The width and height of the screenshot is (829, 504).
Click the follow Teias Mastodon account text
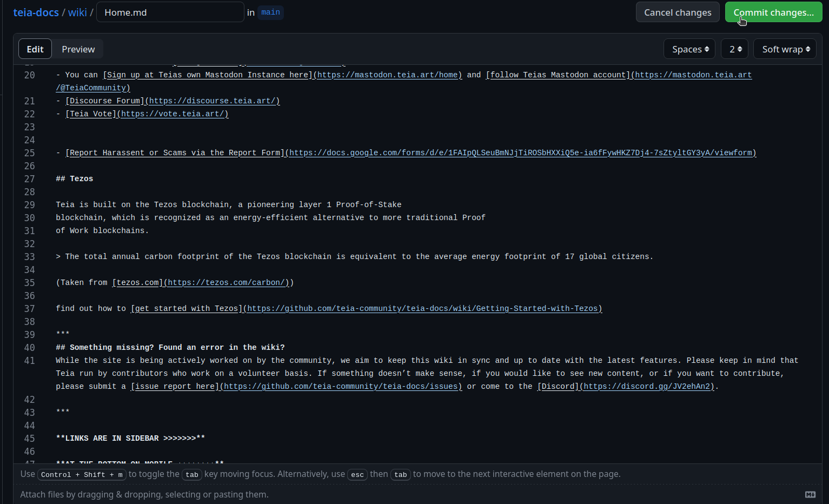pyautogui.click(x=558, y=75)
